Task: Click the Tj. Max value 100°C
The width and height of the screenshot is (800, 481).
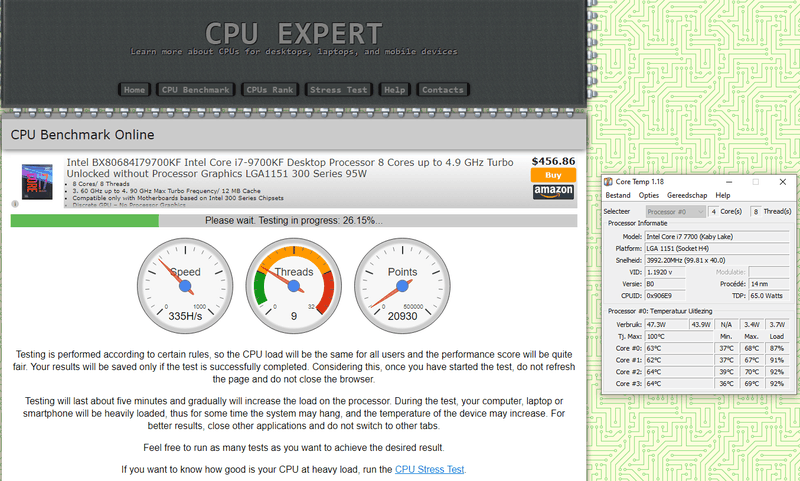Action: point(679,337)
